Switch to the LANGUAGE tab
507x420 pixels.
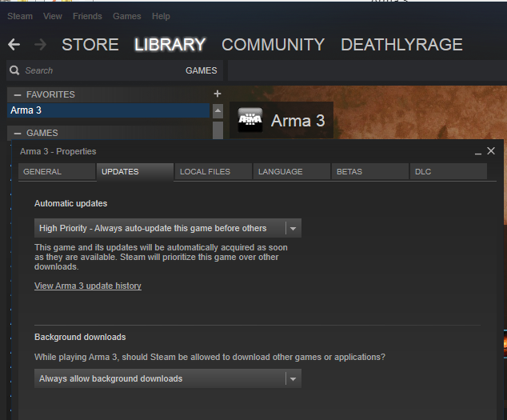(x=292, y=171)
